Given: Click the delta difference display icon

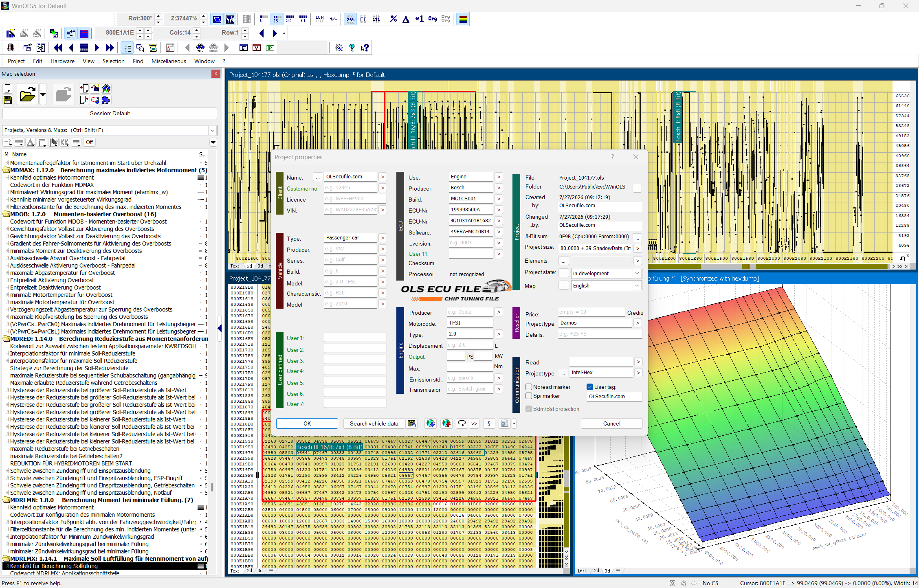Looking at the screenshot, I should pyautogui.click(x=406, y=19).
